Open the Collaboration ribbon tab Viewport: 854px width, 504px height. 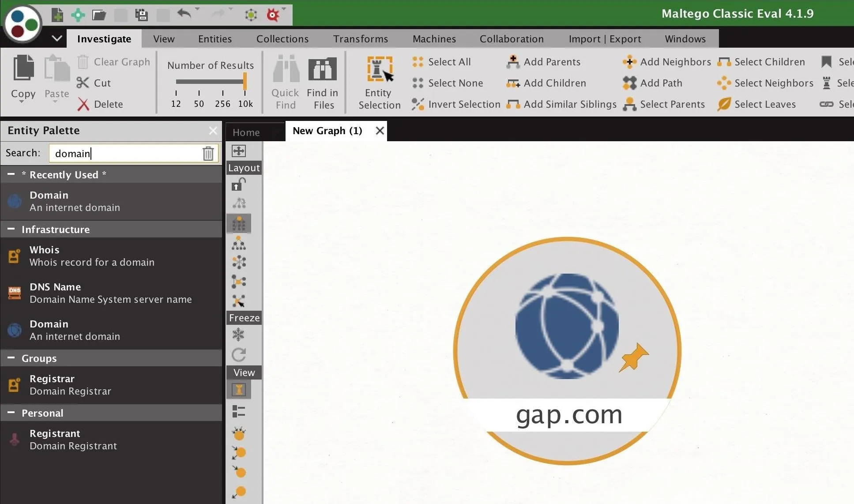tap(512, 39)
